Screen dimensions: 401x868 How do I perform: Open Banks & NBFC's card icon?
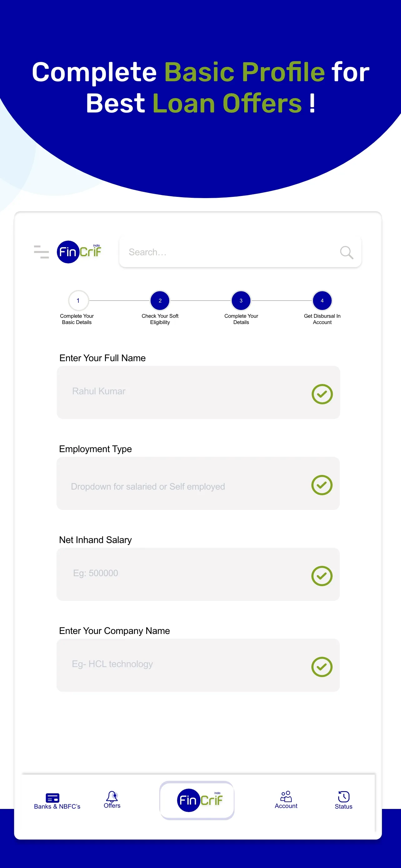[52, 798]
